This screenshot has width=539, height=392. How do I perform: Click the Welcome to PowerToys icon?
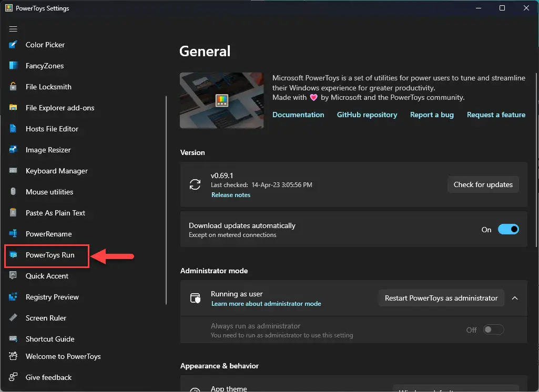point(13,356)
